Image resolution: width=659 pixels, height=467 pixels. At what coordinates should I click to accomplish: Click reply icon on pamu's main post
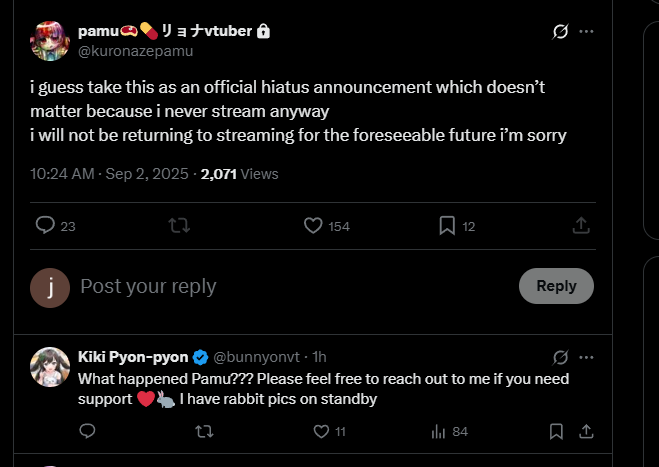[45, 226]
